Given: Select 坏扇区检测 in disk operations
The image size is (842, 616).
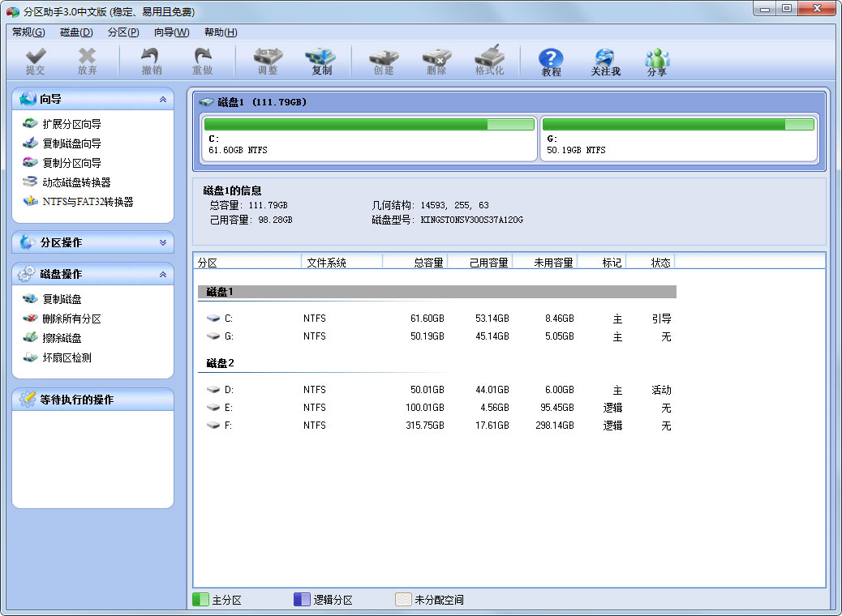Looking at the screenshot, I should click(x=67, y=357).
